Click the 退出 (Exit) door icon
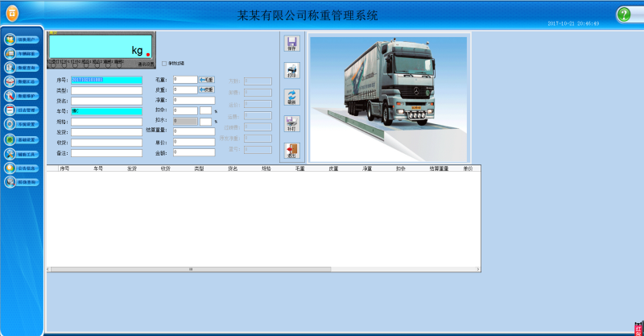644x336 pixels. [291, 150]
